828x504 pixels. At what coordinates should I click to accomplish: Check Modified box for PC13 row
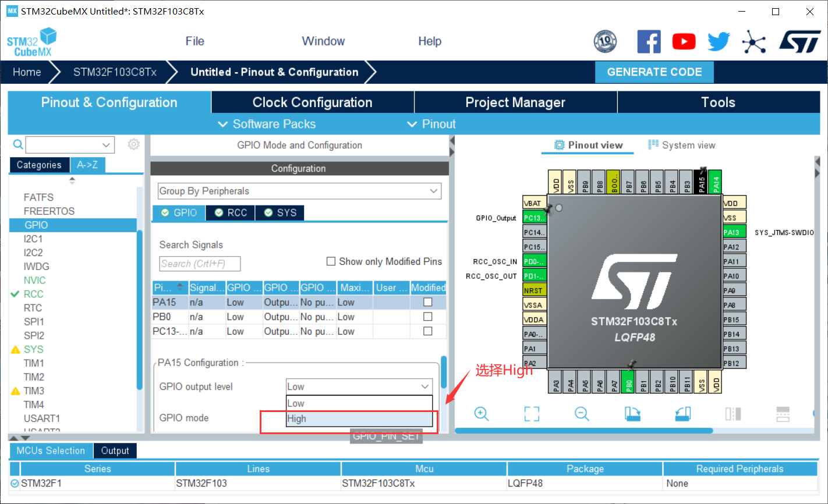point(428,331)
